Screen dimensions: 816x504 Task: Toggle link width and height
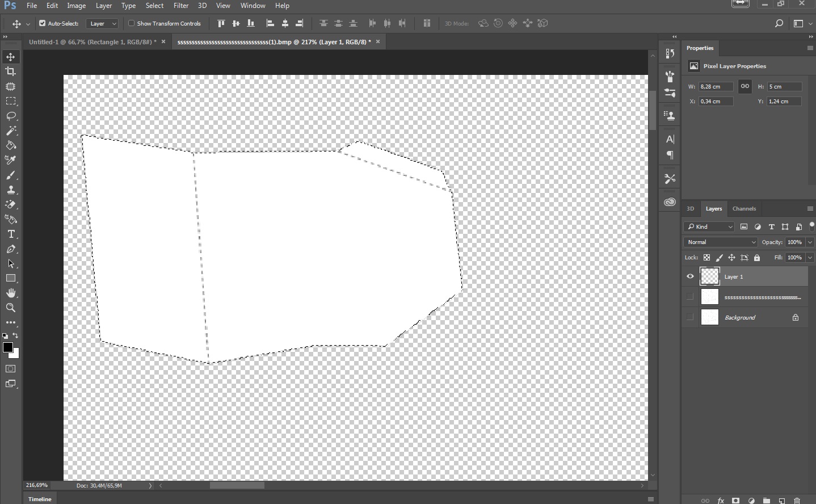tap(745, 86)
